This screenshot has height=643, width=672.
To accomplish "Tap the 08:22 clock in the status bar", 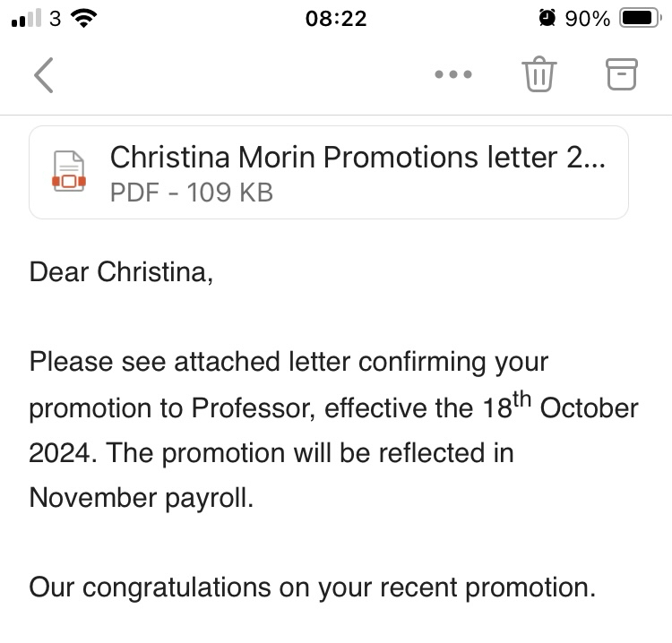I will click(336, 19).
